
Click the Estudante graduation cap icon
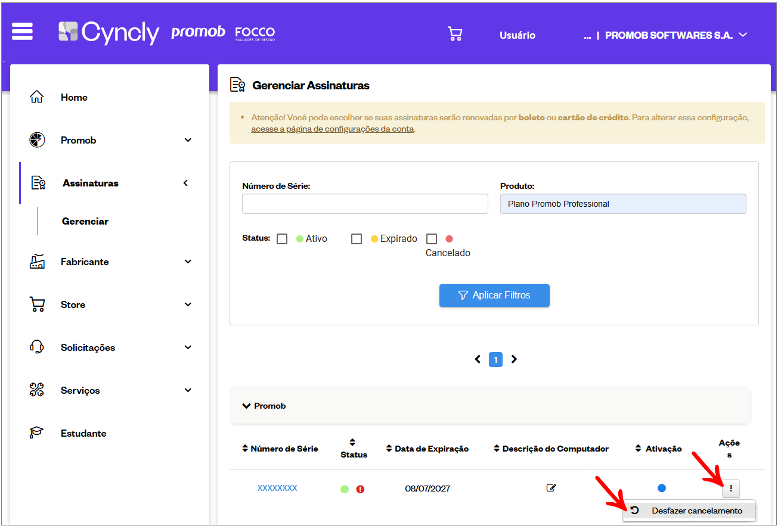[37, 433]
